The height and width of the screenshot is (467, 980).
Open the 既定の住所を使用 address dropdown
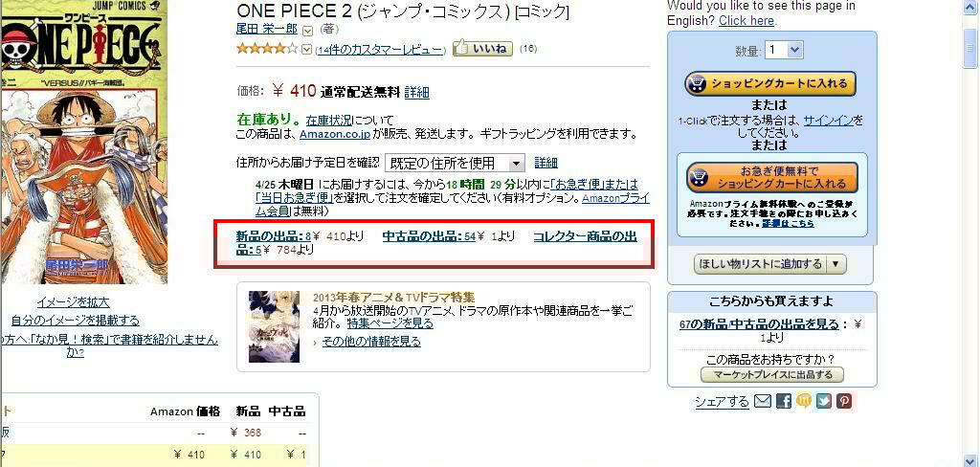tap(455, 164)
